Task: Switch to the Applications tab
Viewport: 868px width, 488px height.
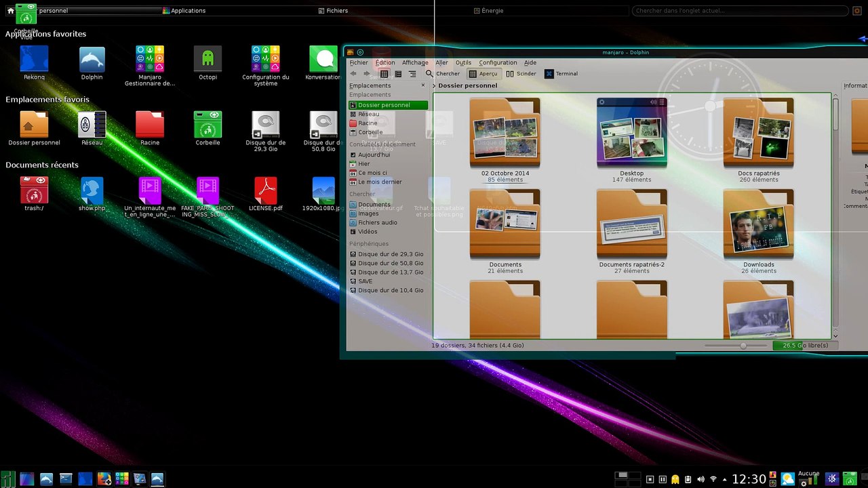Action: coord(184,11)
